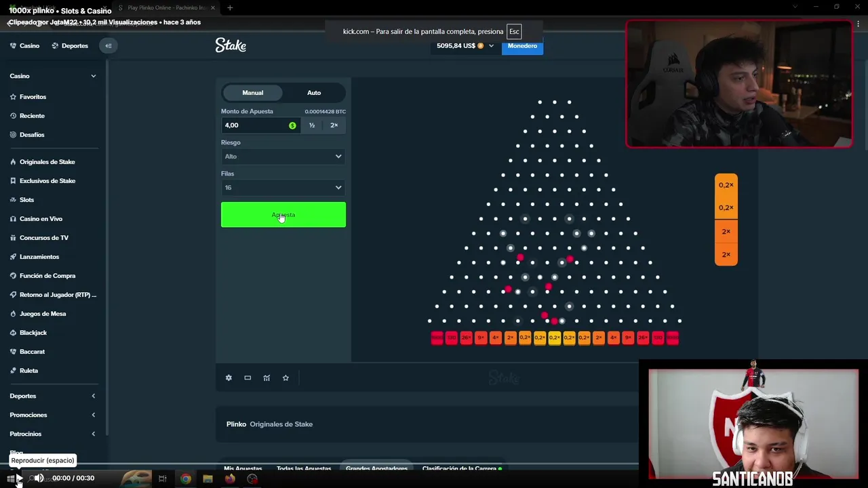Screen dimensions: 868x488
Task: Click Originales de Stake link beside Plinko
Action: [281, 424]
